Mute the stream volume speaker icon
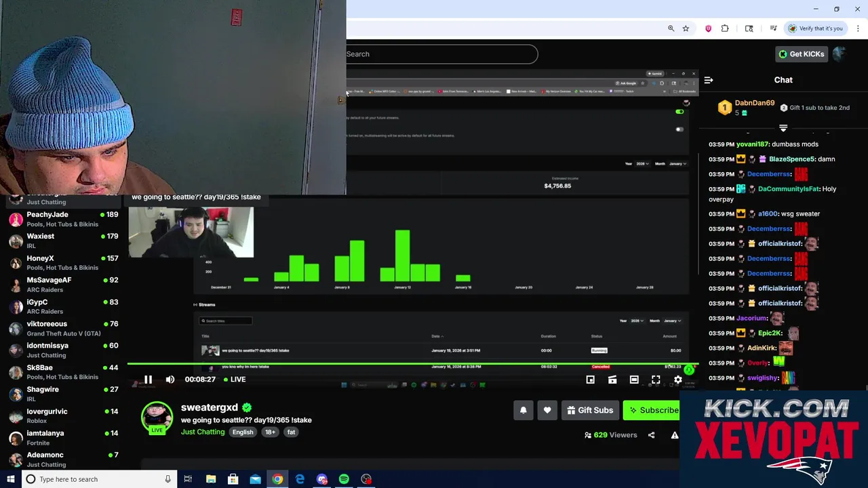868x488 pixels. [170, 380]
